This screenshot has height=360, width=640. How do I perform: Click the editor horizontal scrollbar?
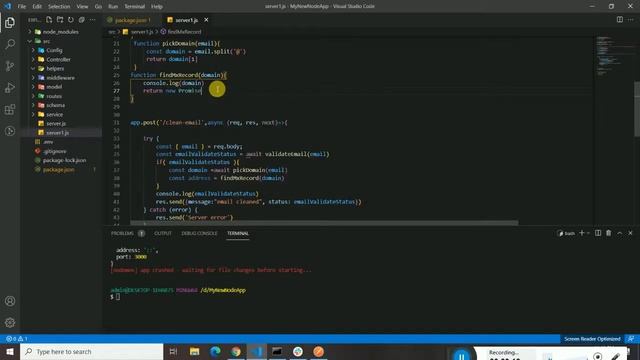coord(324,223)
